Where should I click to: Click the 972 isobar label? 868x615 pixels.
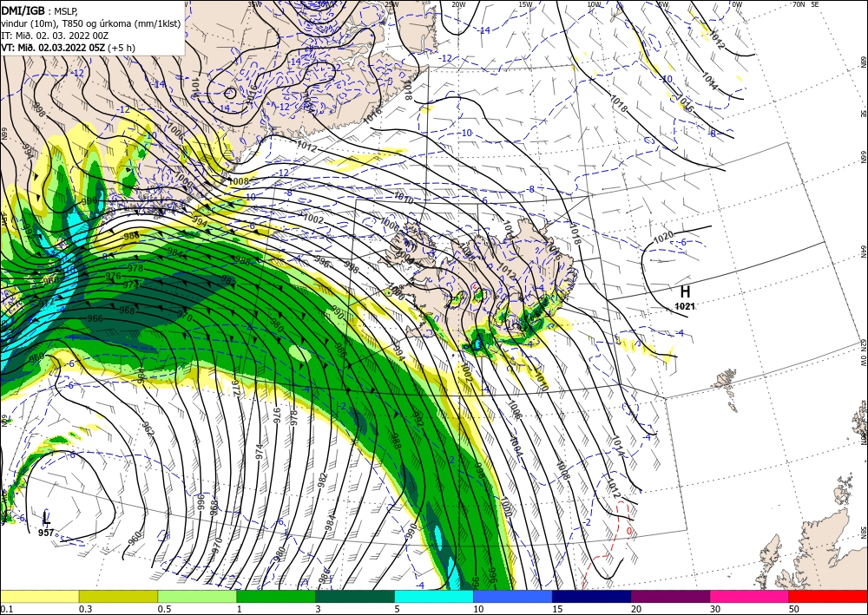pos(236,389)
